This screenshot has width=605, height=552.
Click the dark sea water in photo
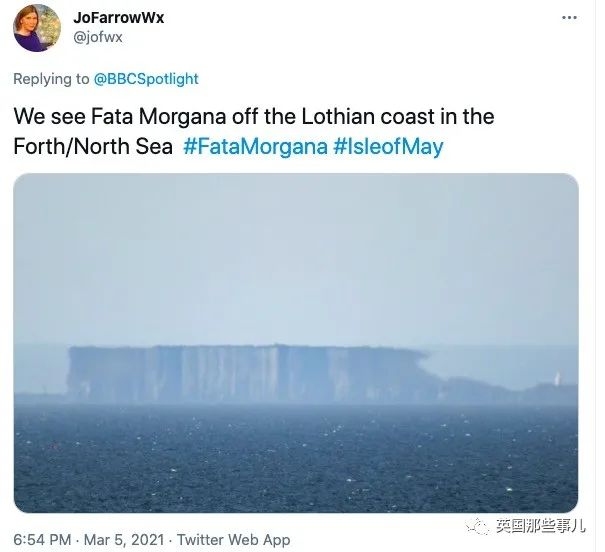click(x=296, y=458)
